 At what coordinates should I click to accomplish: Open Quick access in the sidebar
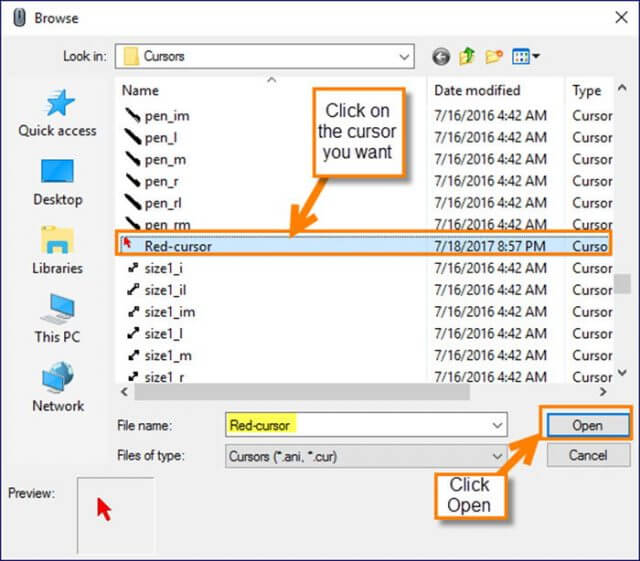[x=58, y=113]
